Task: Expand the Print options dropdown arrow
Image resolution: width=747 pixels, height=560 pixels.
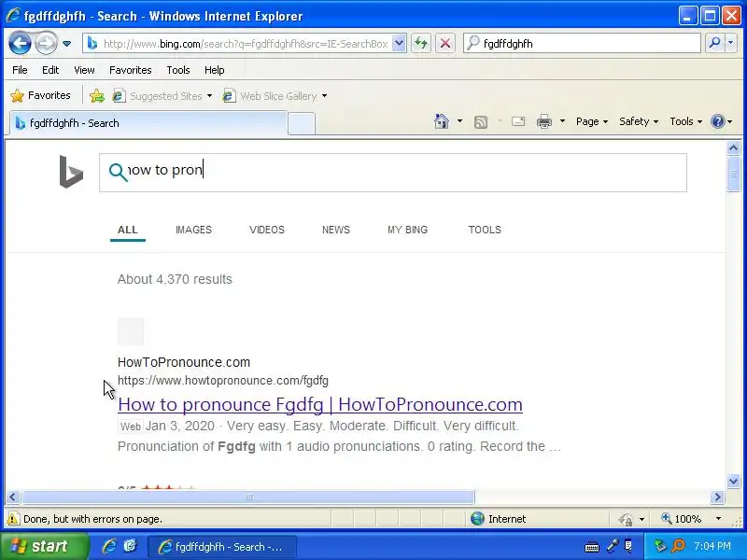Action: (x=562, y=121)
